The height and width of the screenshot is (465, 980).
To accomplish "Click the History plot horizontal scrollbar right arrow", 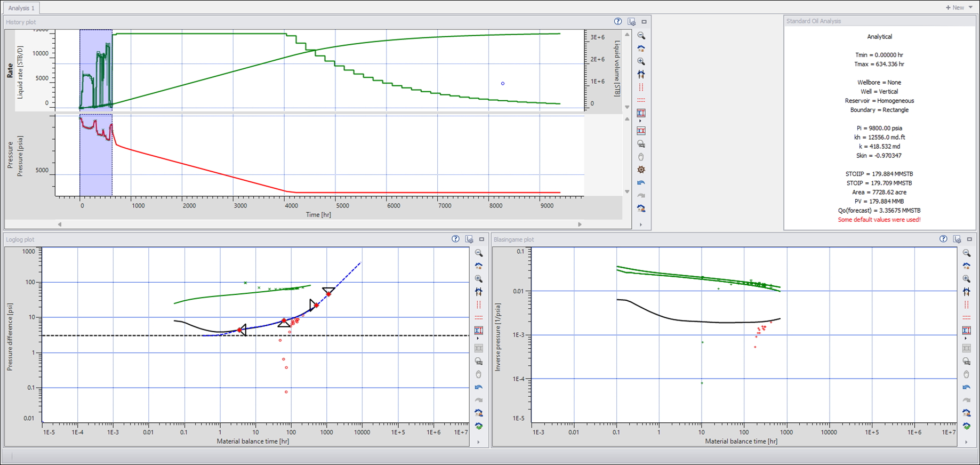I will tap(580, 225).
